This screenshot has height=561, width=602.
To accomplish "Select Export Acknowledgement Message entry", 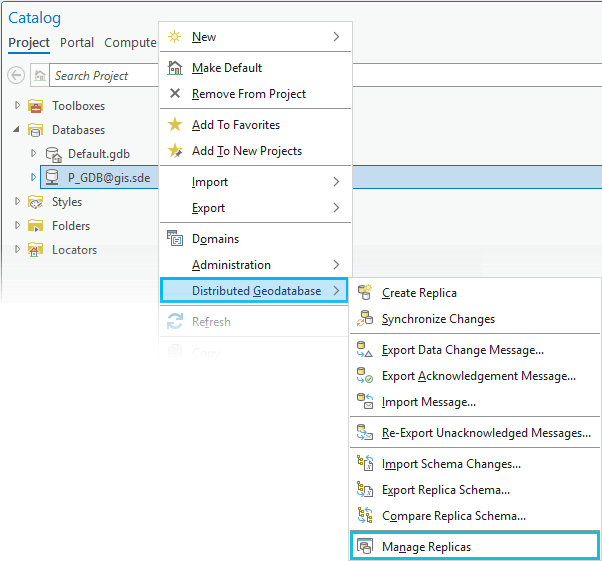I will pyautogui.click(x=475, y=376).
